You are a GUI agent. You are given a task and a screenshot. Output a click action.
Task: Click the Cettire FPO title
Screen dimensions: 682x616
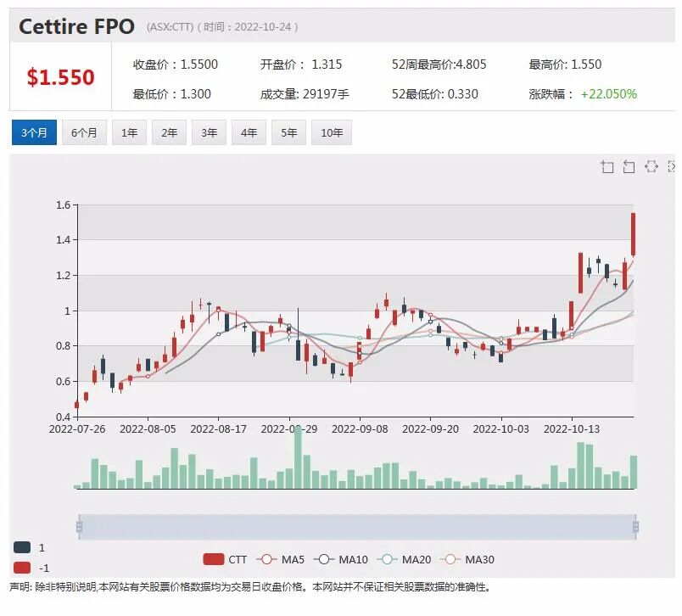click(77, 26)
